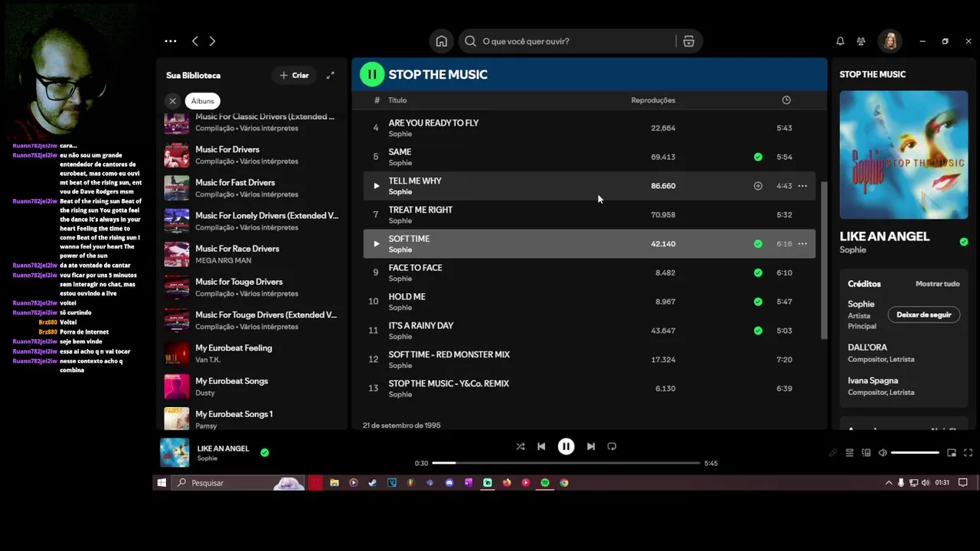The image size is (980, 551).
Task: Sort by duration clock column header
Action: pyautogui.click(x=786, y=100)
